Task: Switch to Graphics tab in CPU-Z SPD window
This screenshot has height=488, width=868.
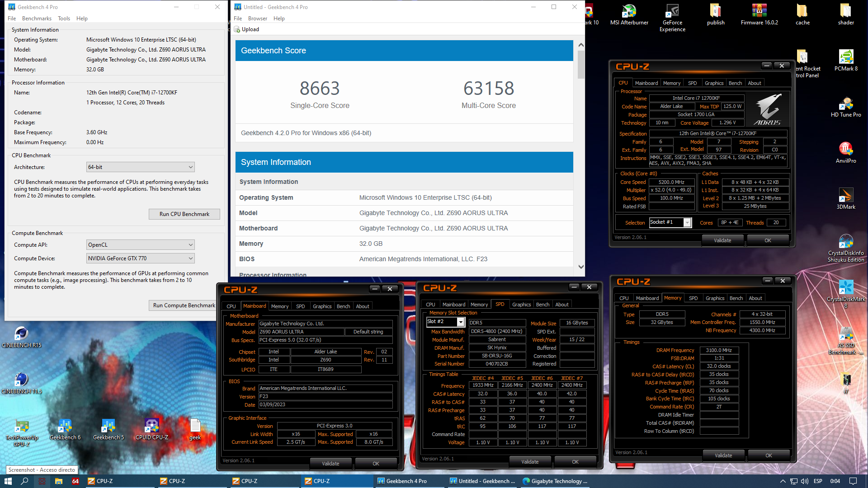Action: (x=521, y=305)
